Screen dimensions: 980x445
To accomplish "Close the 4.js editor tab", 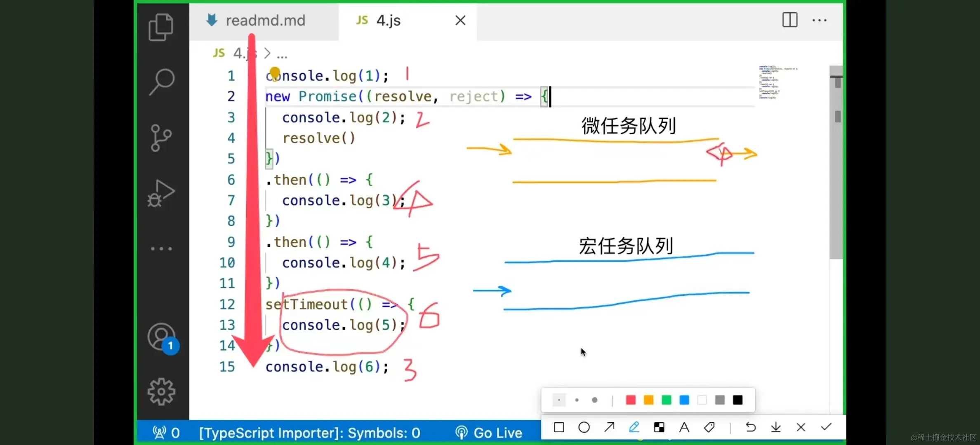I will coord(460,20).
